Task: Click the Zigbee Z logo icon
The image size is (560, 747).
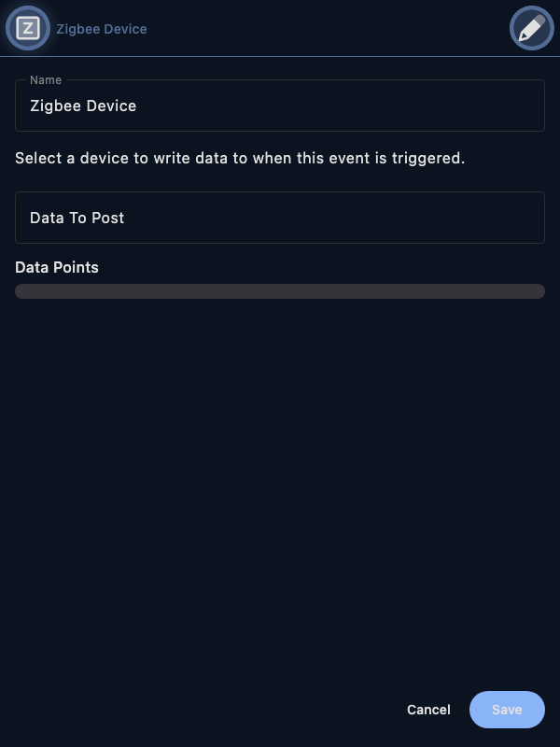Action: coord(28,29)
